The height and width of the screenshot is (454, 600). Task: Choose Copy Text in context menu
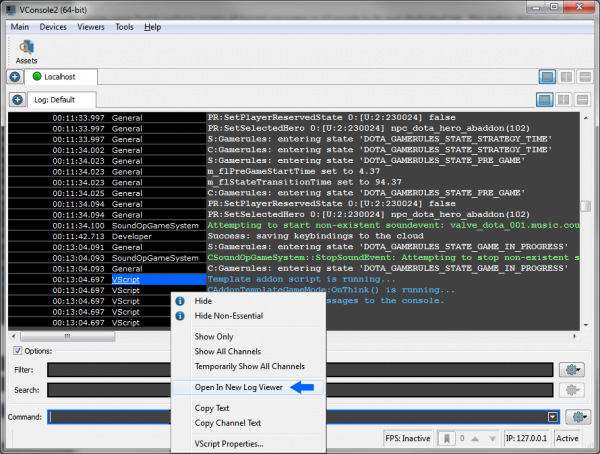pyautogui.click(x=248, y=408)
